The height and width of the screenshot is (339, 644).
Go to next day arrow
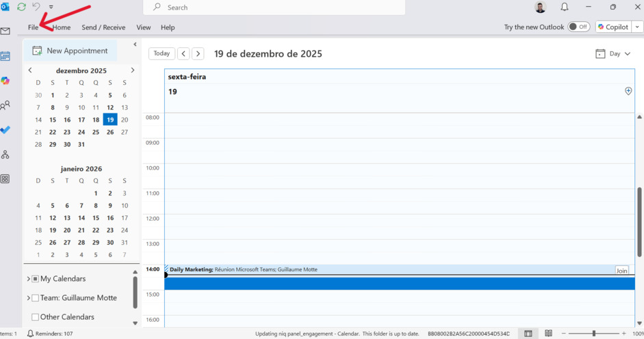pos(198,54)
